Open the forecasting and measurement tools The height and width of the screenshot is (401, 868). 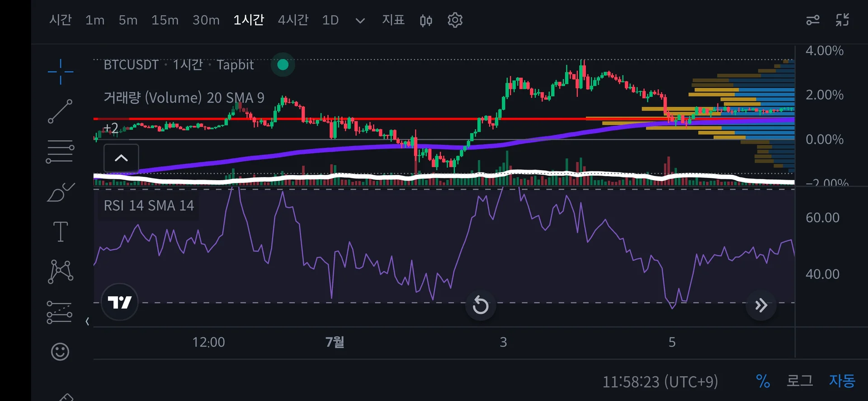click(60, 312)
